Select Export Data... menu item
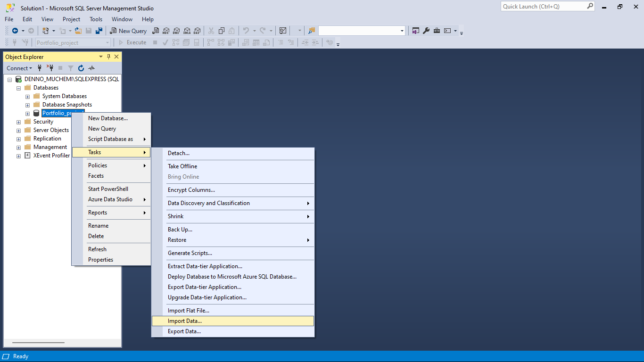This screenshot has height=362, width=644. point(233,331)
